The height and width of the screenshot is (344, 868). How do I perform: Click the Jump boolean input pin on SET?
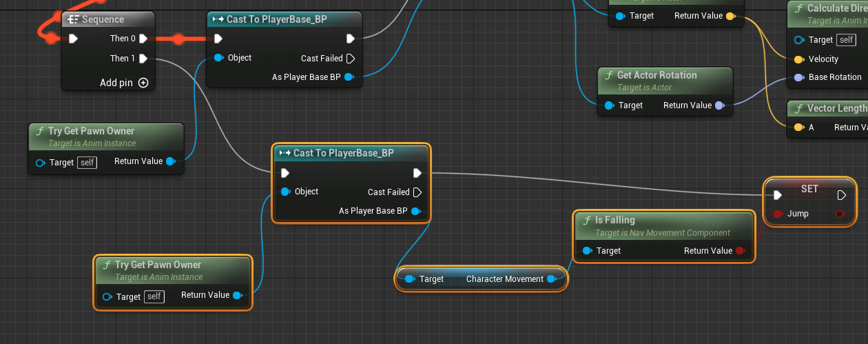point(778,214)
